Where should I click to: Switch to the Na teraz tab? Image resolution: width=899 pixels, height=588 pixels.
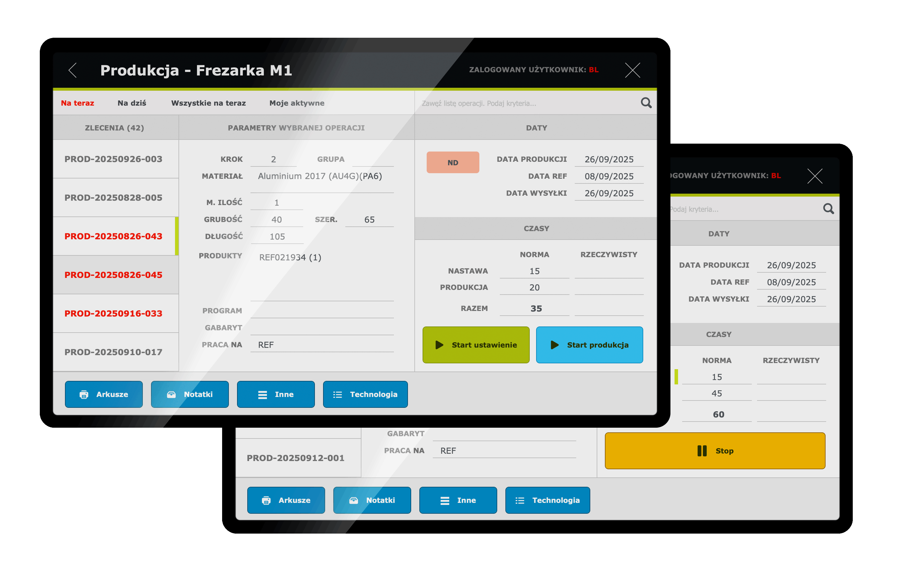[x=78, y=103]
